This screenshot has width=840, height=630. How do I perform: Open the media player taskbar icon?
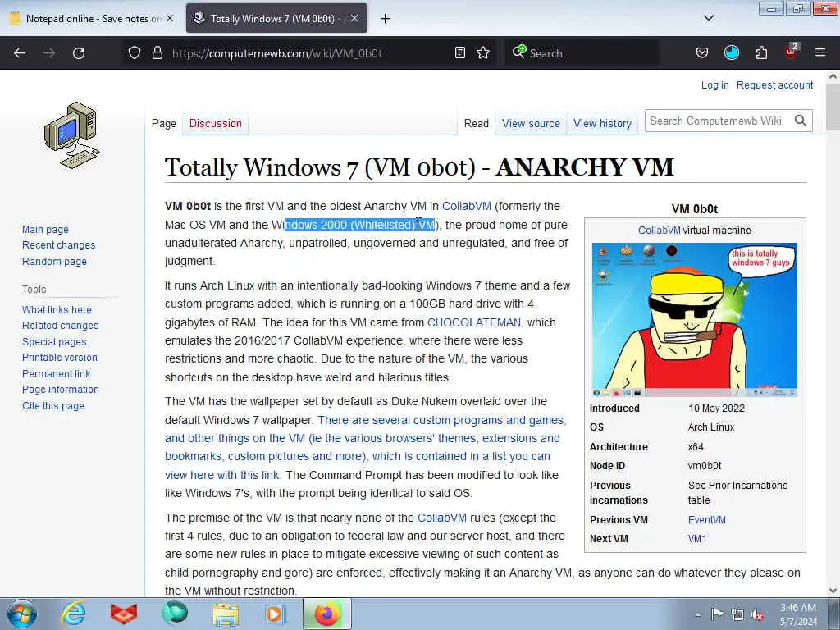point(276,614)
